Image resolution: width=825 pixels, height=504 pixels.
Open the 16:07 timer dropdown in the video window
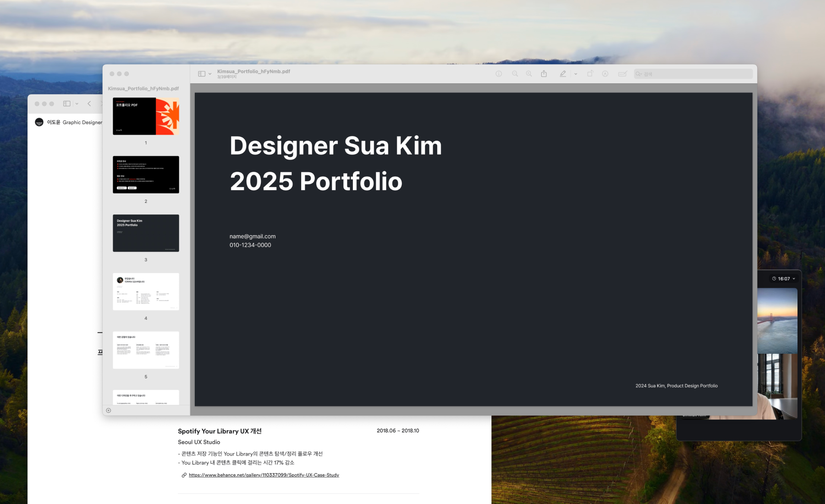pyautogui.click(x=784, y=279)
